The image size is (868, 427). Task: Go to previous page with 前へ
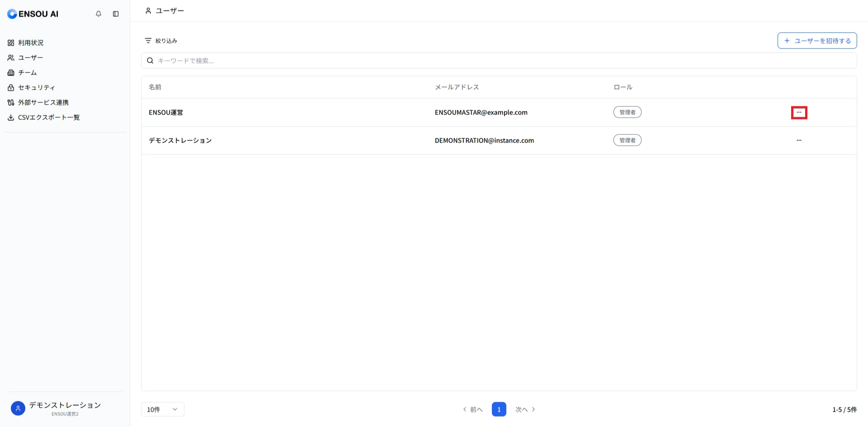point(473,409)
